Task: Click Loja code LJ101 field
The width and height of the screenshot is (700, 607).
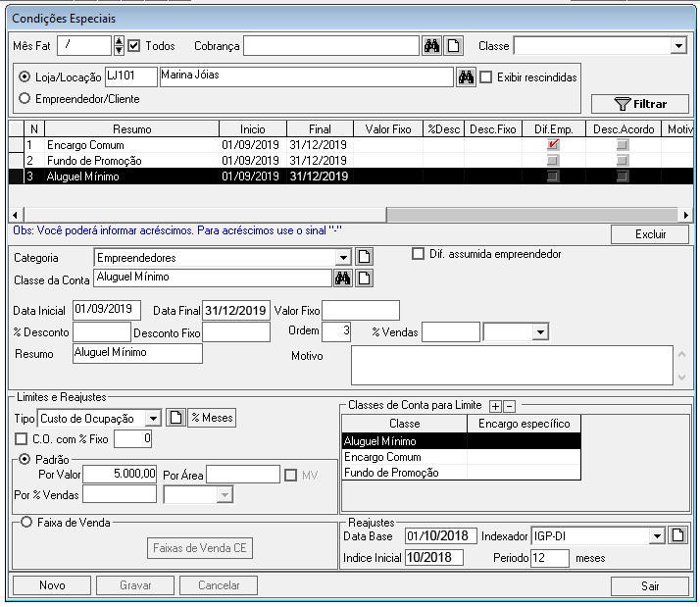Action: click(x=131, y=76)
